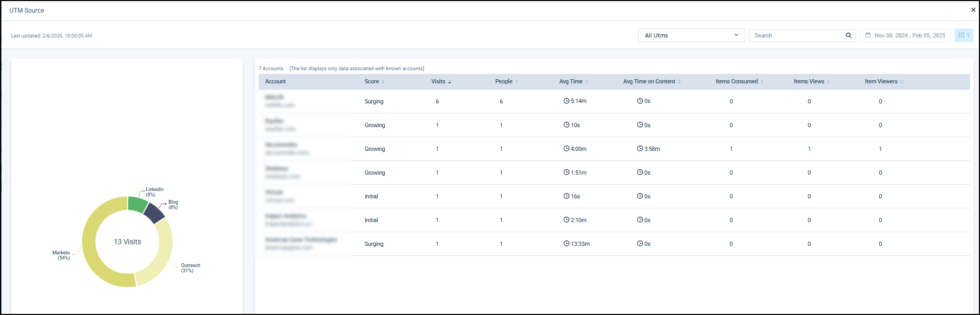Open the Nov 08 - Feb 05 date picker
The image size is (980, 315).
[x=909, y=35]
